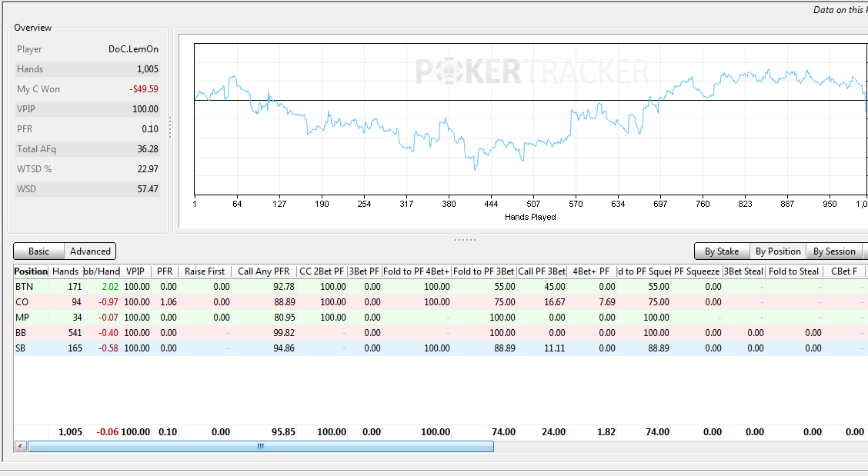The width and height of the screenshot is (868, 476).
Task: Click the horizontal scrollbar thumb
Action: point(261,446)
